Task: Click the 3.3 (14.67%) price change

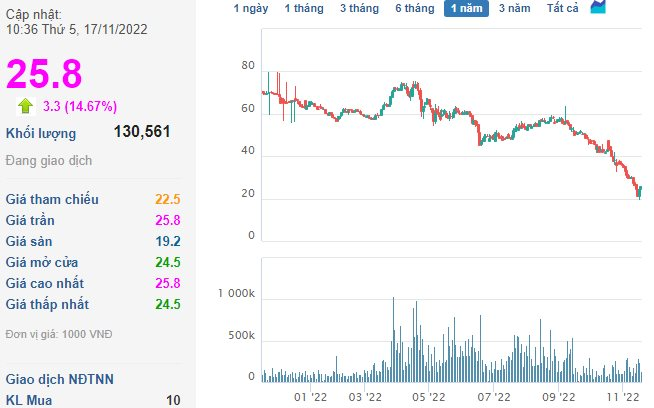Action: [80, 105]
